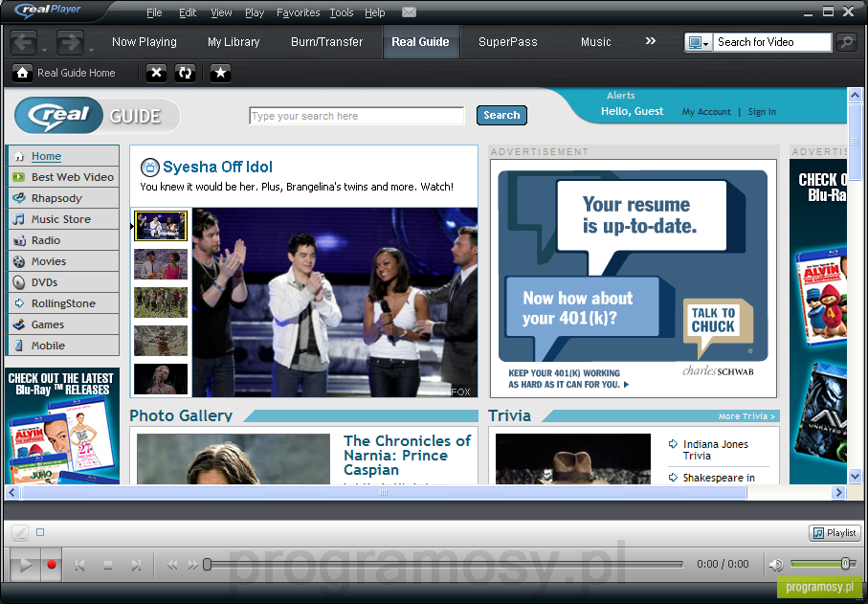Expand more tabs with the chevron
This screenshot has width=868, height=604.
651,41
